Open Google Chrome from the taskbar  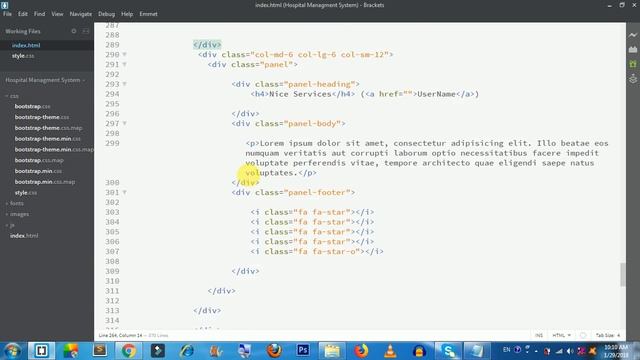coord(129,351)
